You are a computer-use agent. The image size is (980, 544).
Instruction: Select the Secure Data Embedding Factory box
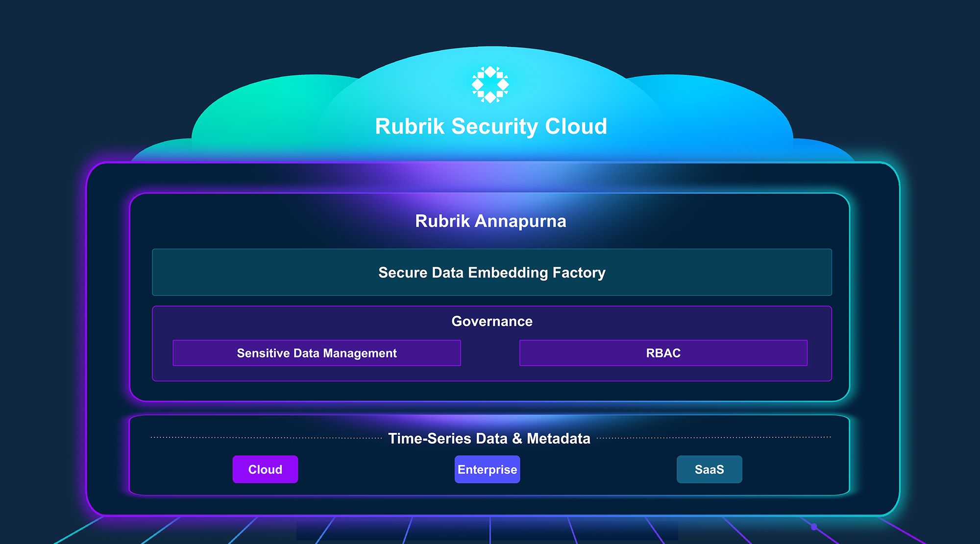click(492, 272)
